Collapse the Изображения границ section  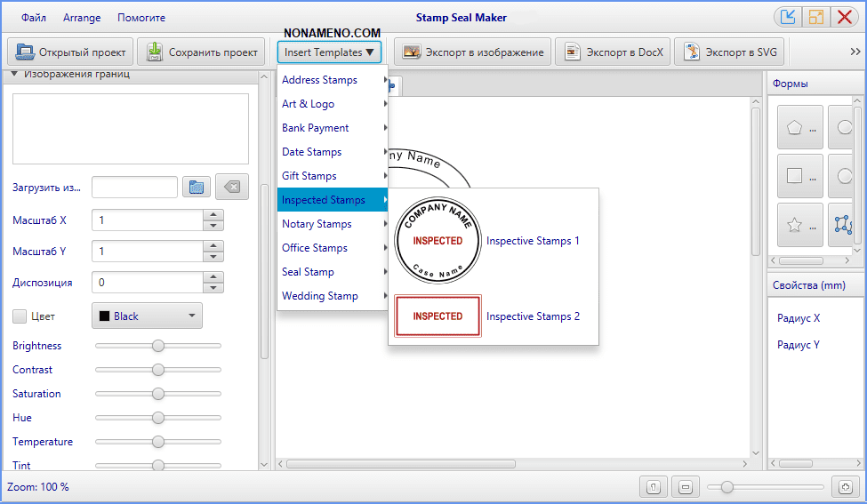[x=15, y=75]
